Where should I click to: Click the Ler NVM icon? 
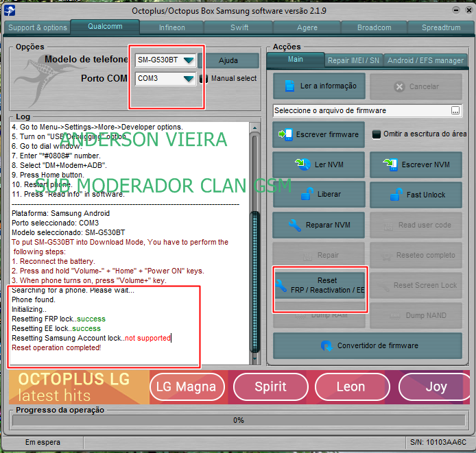(302, 164)
